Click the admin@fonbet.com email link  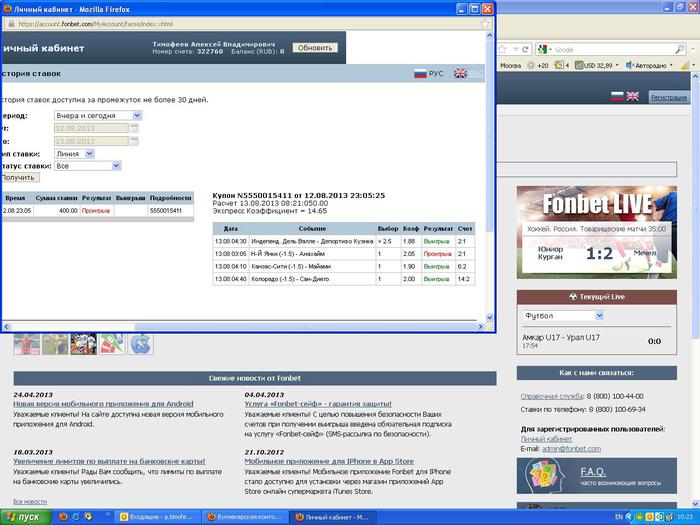(x=571, y=449)
